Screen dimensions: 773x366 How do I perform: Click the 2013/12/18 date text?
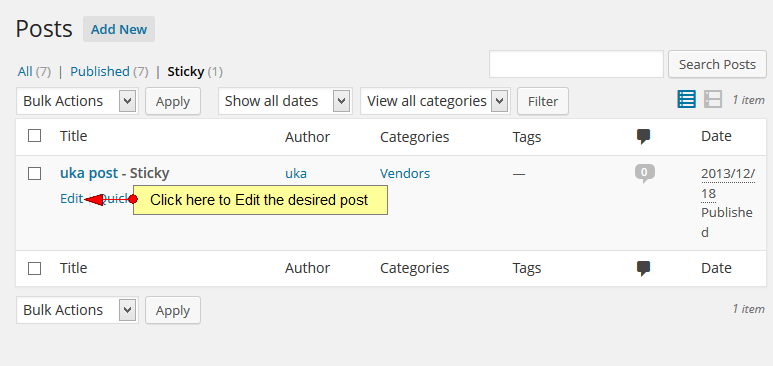tap(728, 183)
